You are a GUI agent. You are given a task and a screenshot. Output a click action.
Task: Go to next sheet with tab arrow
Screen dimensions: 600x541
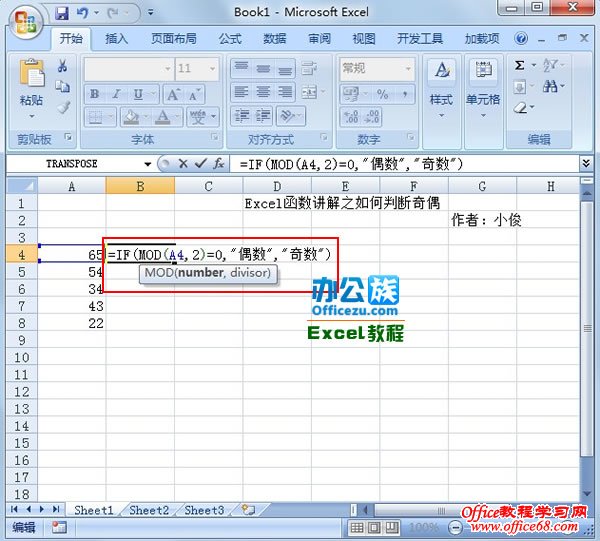(x=42, y=509)
